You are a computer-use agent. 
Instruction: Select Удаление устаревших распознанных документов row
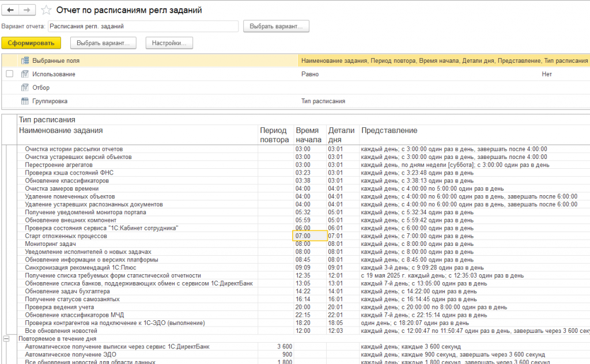(x=94, y=204)
